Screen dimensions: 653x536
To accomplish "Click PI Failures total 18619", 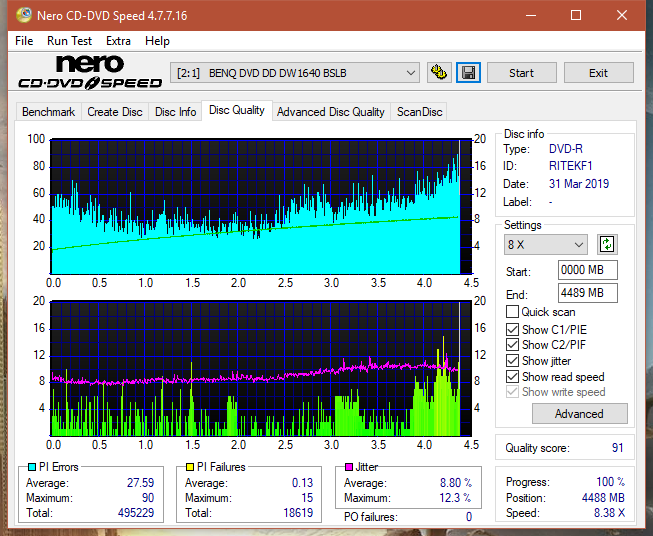I will tap(298, 513).
